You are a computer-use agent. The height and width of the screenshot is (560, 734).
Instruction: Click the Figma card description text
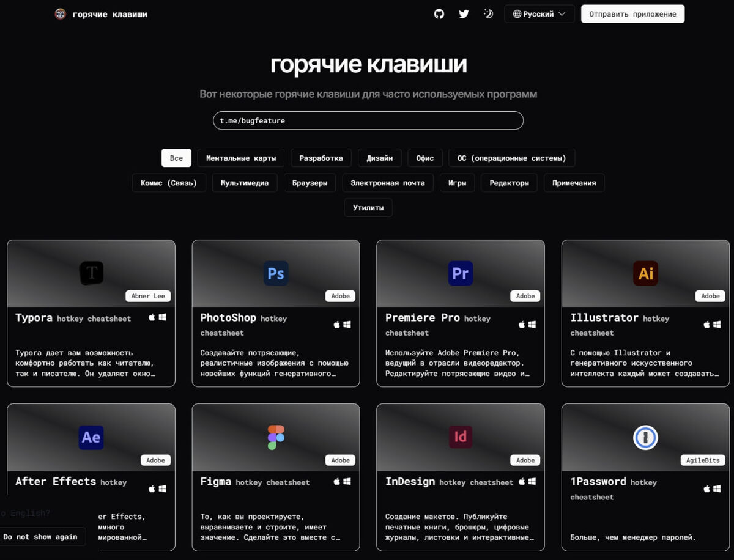pyautogui.click(x=270, y=527)
